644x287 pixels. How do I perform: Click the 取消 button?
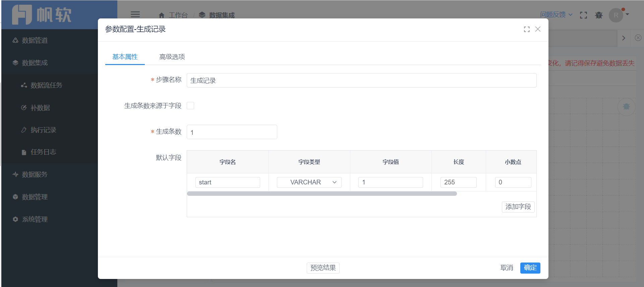[507, 268]
